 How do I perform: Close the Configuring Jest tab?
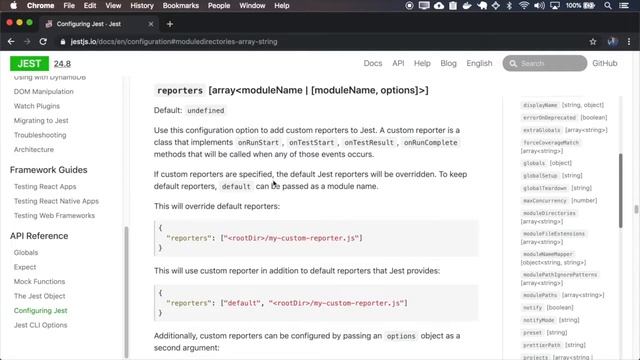coord(151,24)
